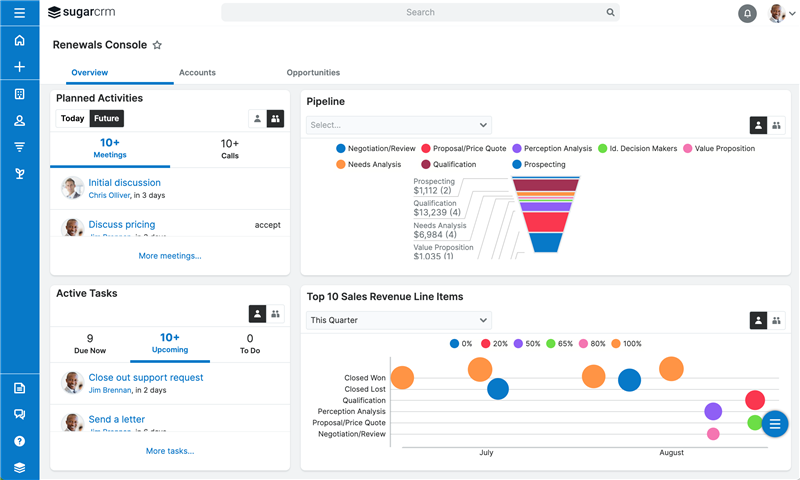Expand the user profile avatar menu
This screenshot has width=800, height=480.
coord(780,13)
